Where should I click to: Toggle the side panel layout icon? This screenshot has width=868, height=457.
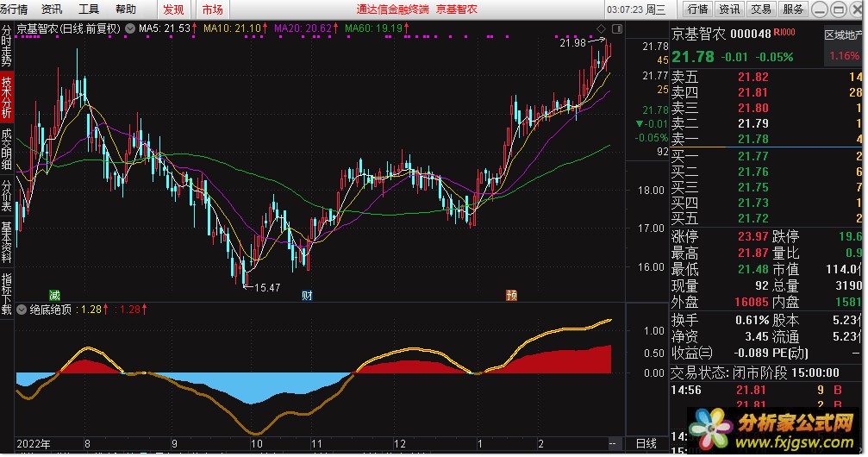pyautogui.click(x=617, y=28)
